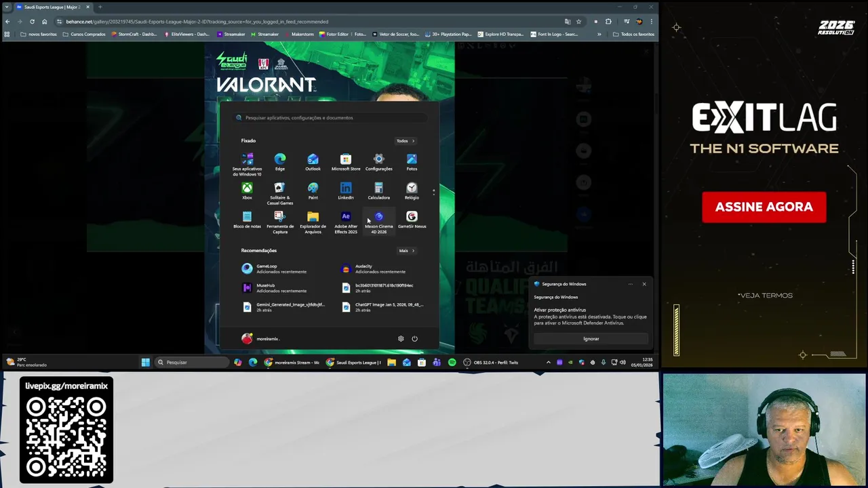Open Spotify from the taskbar
868x488 pixels.
tap(452, 363)
